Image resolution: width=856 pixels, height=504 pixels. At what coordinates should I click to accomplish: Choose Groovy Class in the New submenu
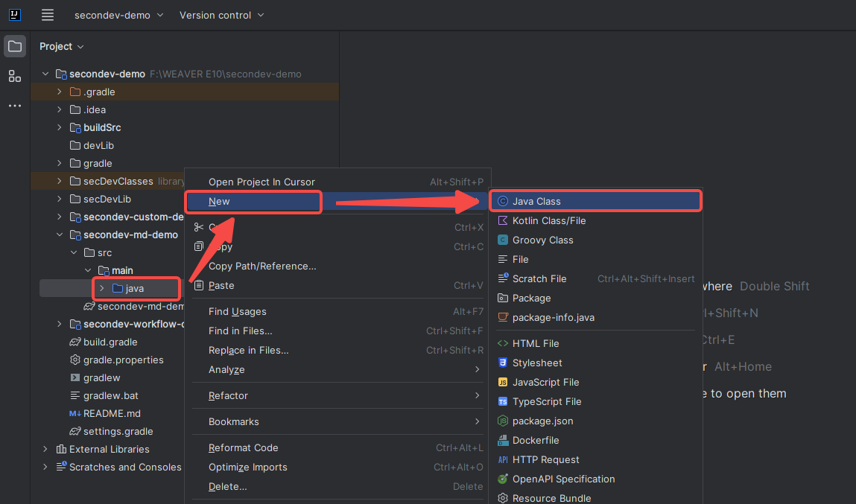542,240
